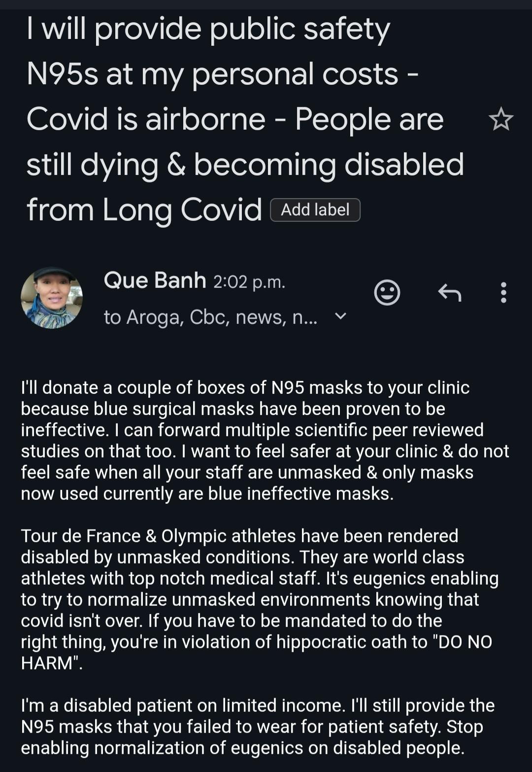The image size is (532, 772).
Task: Tap "from Long Covid" in the subject
Action: click(x=144, y=210)
